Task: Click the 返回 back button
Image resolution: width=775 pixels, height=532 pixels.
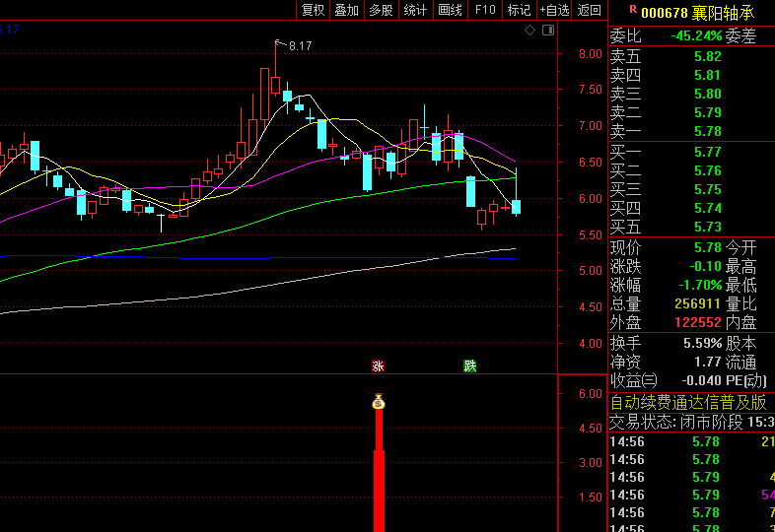Action: coord(590,10)
